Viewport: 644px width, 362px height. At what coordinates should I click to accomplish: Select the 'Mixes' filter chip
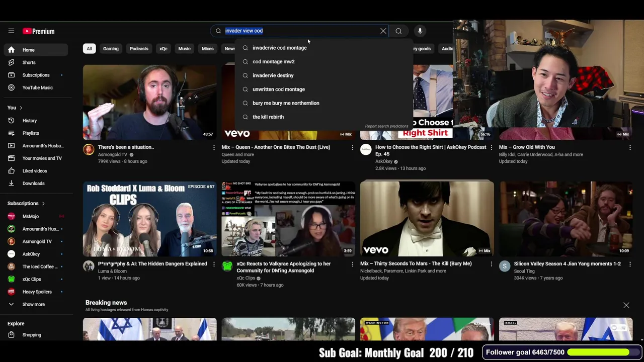click(208, 49)
